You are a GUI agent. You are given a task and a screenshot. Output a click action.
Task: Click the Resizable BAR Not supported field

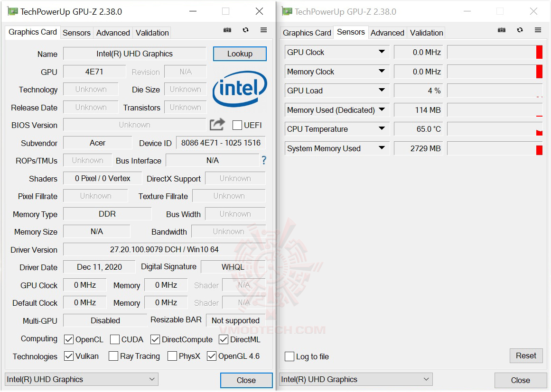pos(235,320)
